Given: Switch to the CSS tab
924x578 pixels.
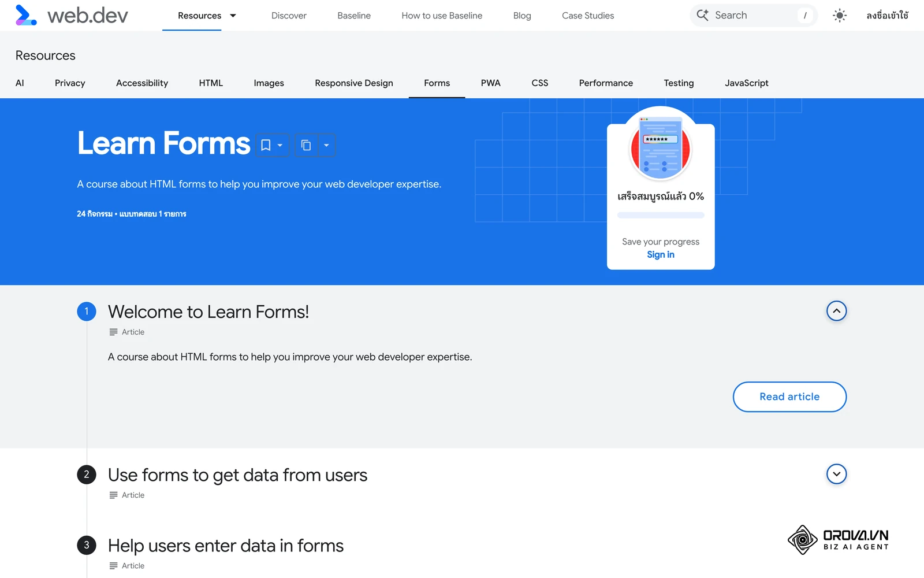Looking at the screenshot, I should [539, 83].
